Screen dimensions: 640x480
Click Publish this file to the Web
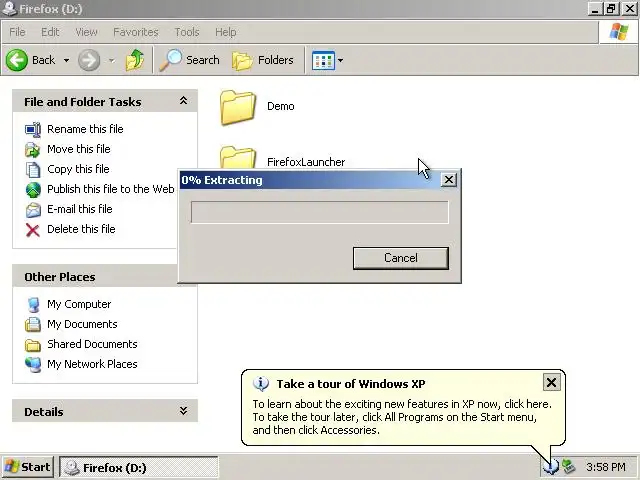pyautogui.click(x=111, y=189)
